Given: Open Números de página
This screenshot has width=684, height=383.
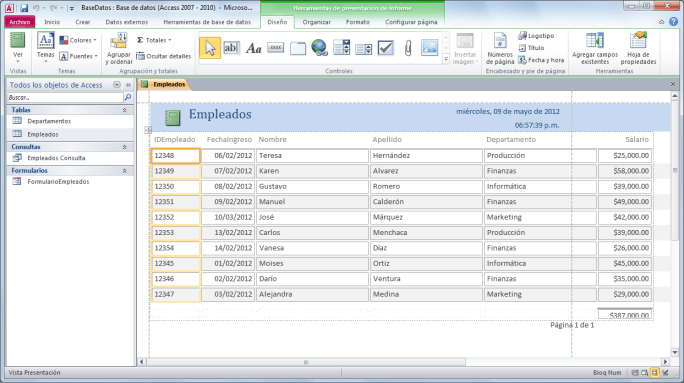Looking at the screenshot, I should pyautogui.click(x=500, y=49).
